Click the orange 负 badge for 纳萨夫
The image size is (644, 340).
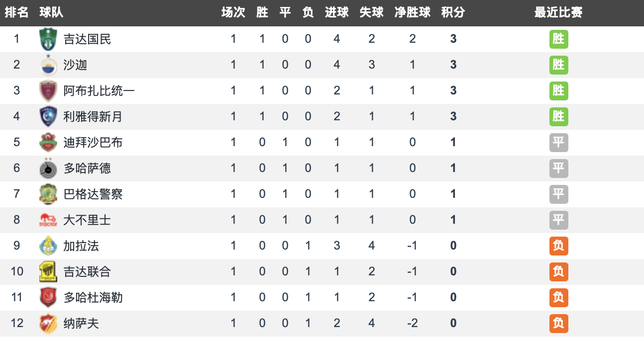(x=558, y=324)
